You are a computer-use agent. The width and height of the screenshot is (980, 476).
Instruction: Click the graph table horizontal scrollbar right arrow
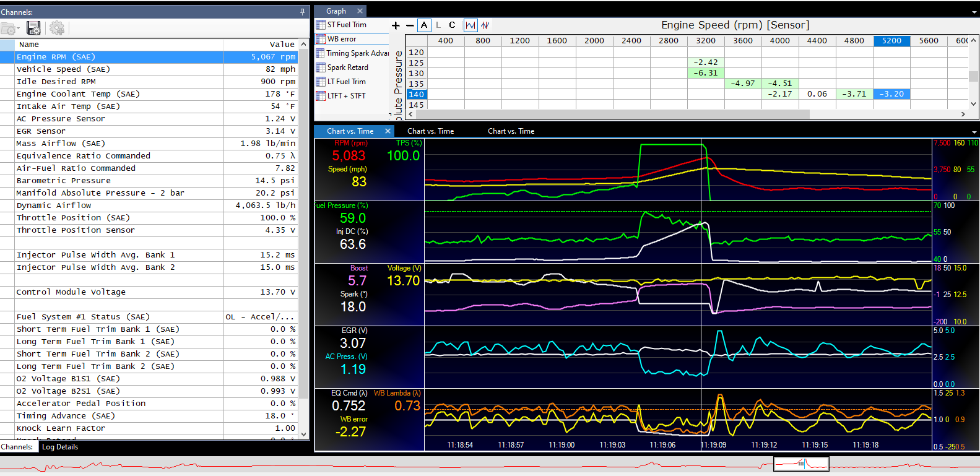(x=963, y=115)
